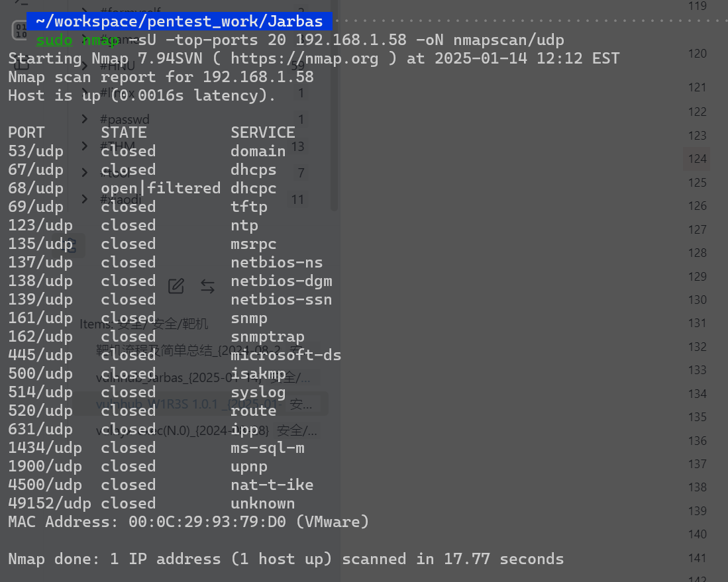Expand the #xiaodi tag chevron

pyautogui.click(x=85, y=199)
